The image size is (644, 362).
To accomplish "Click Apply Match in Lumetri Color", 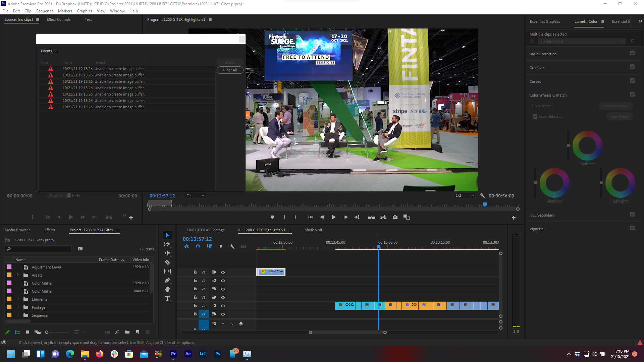I will point(620,116).
